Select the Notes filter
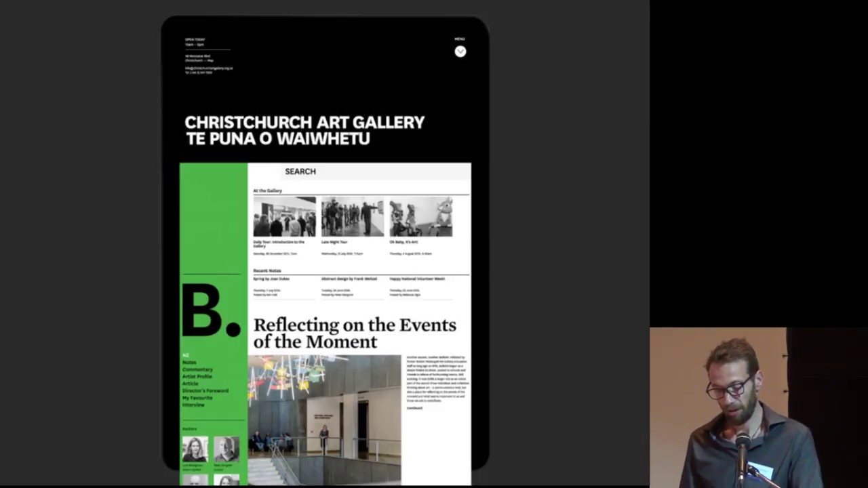 (x=189, y=363)
